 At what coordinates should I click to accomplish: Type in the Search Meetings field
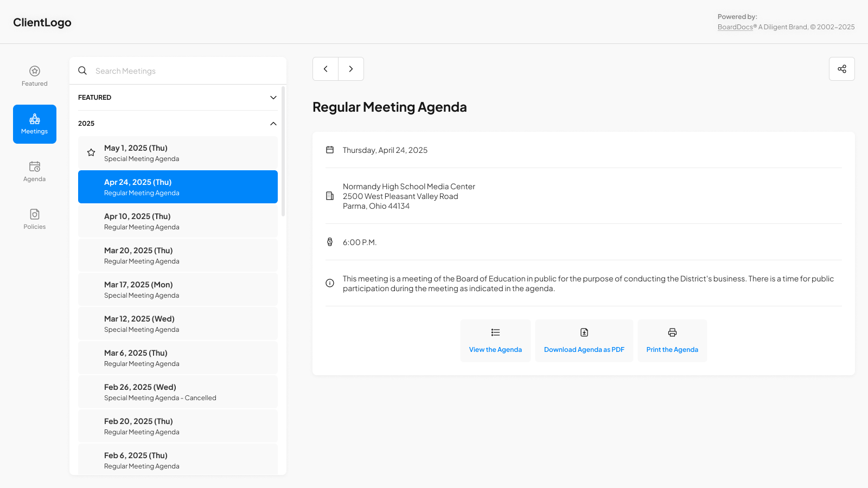pyautogui.click(x=184, y=71)
